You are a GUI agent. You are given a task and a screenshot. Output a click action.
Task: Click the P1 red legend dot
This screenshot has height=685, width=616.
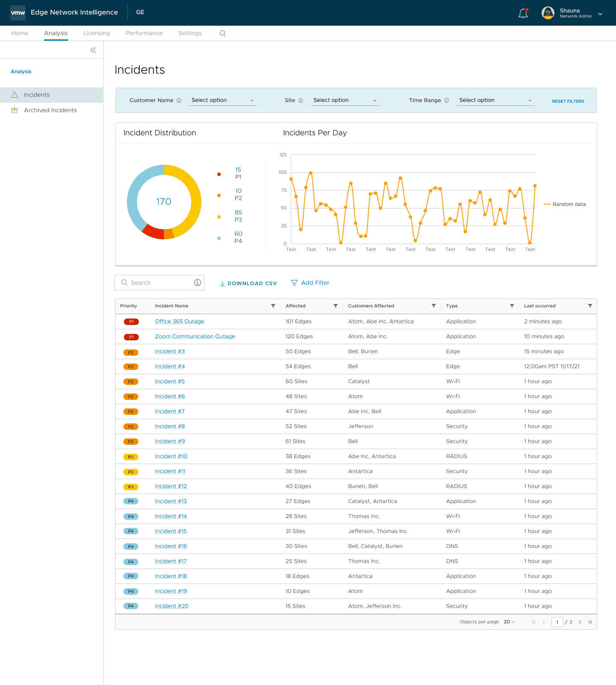[219, 174]
